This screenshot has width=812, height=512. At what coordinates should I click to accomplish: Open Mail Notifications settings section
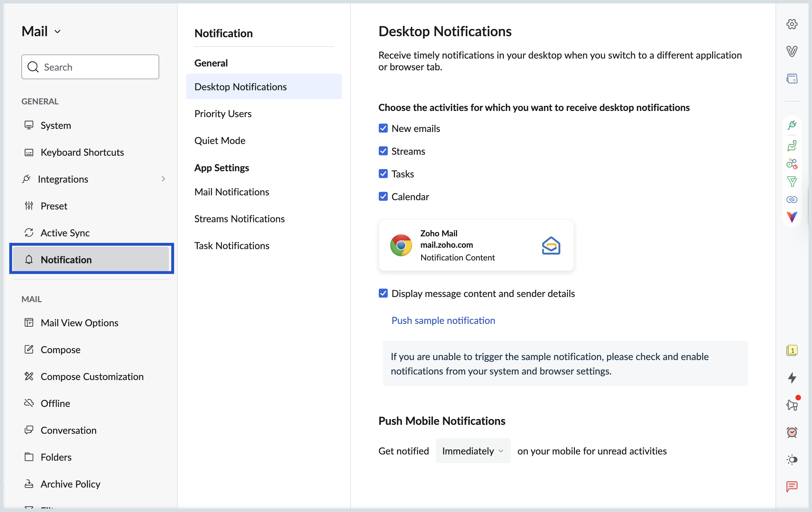point(232,192)
